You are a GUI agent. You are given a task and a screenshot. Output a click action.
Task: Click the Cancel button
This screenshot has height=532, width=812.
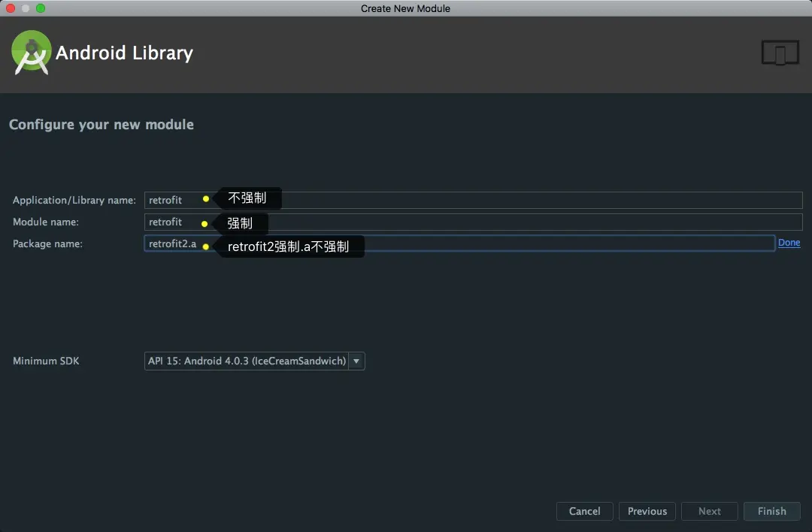[x=585, y=511]
